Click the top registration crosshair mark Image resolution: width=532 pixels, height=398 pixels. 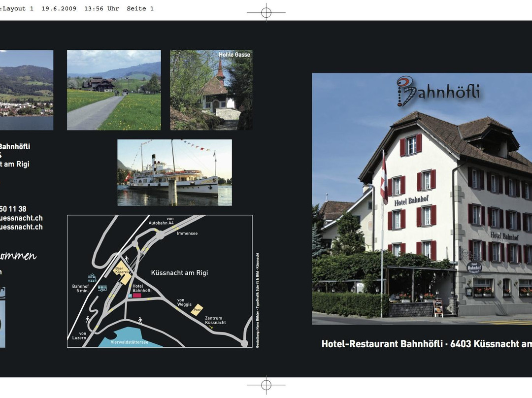pos(266,13)
